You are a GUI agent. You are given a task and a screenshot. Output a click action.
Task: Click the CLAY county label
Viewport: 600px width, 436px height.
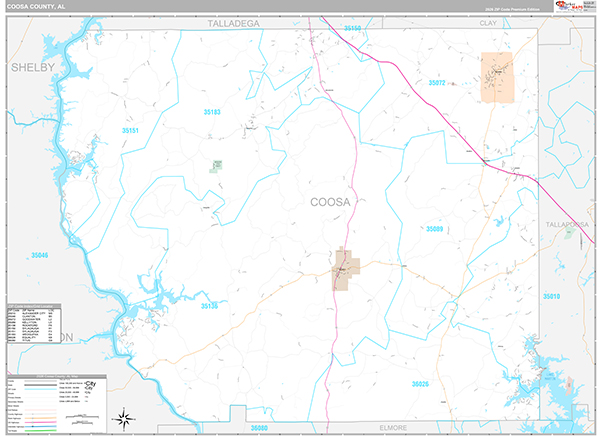[x=489, y=21]
